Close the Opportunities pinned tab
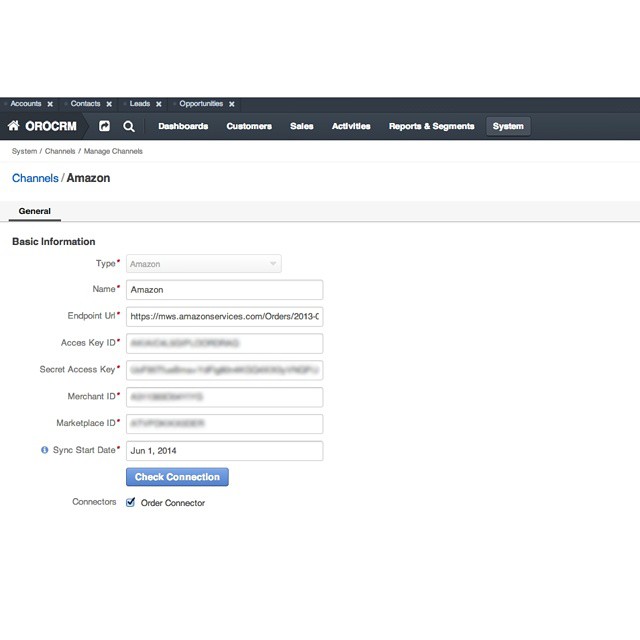640x640 pixels. (x=232, y=104)
